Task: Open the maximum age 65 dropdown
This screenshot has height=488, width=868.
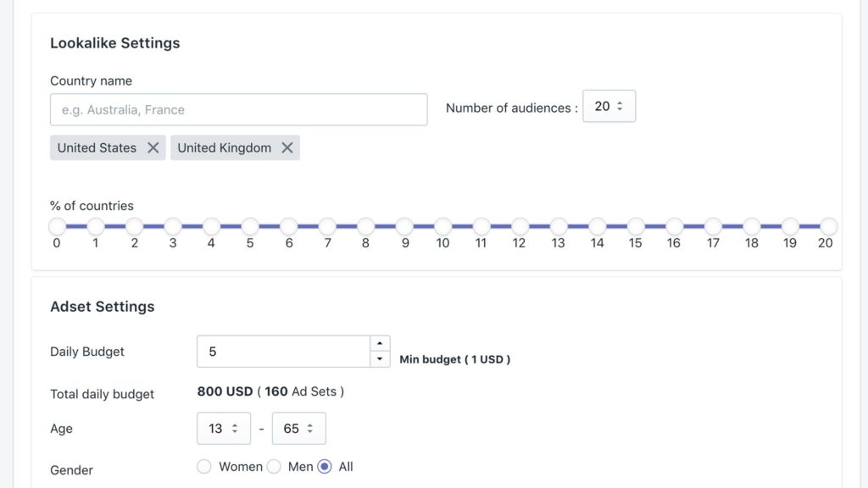Action: tap(299, 428)
